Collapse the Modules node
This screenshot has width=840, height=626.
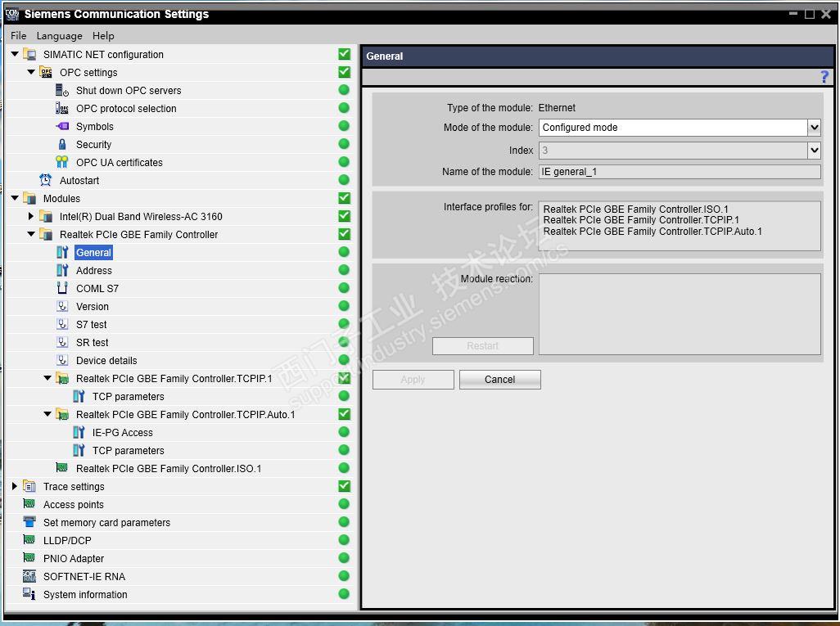click(x=15, y=198)
